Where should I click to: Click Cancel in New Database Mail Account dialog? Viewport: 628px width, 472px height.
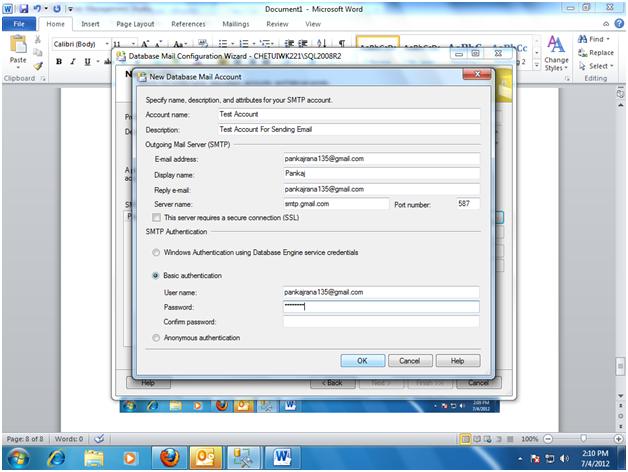pyautogui.click(x=410, y=361)
